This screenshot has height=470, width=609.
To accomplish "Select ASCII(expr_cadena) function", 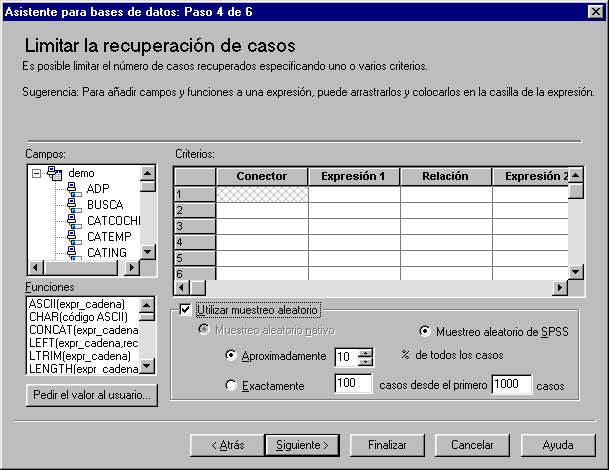I will (x=77, y=304).
